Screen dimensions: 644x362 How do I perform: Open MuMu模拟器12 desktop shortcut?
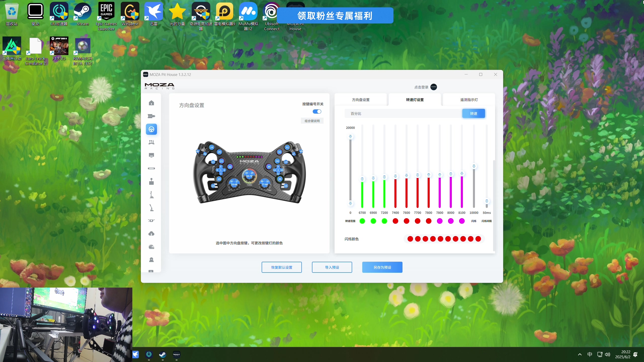pos(248,16)
